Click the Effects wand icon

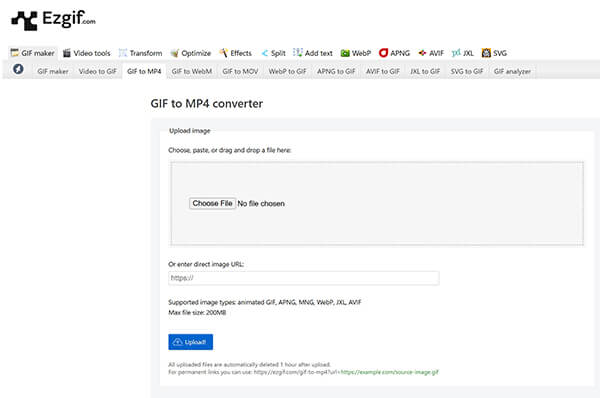tap(223, 53)
